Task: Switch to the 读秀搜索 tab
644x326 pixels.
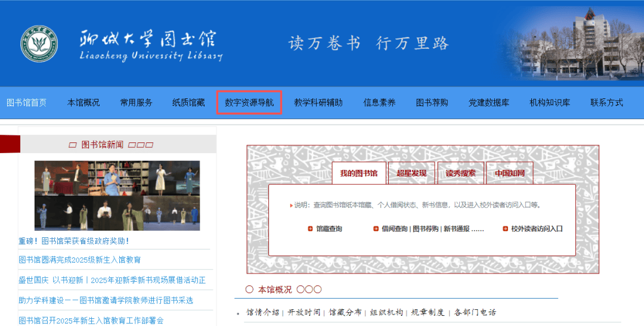Action: [460, 173]
